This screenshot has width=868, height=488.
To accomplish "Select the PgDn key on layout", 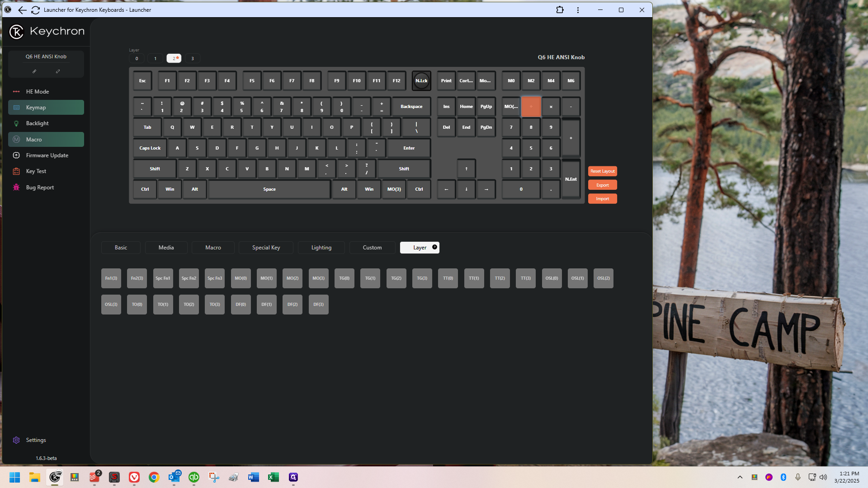I will click(486, 127).
